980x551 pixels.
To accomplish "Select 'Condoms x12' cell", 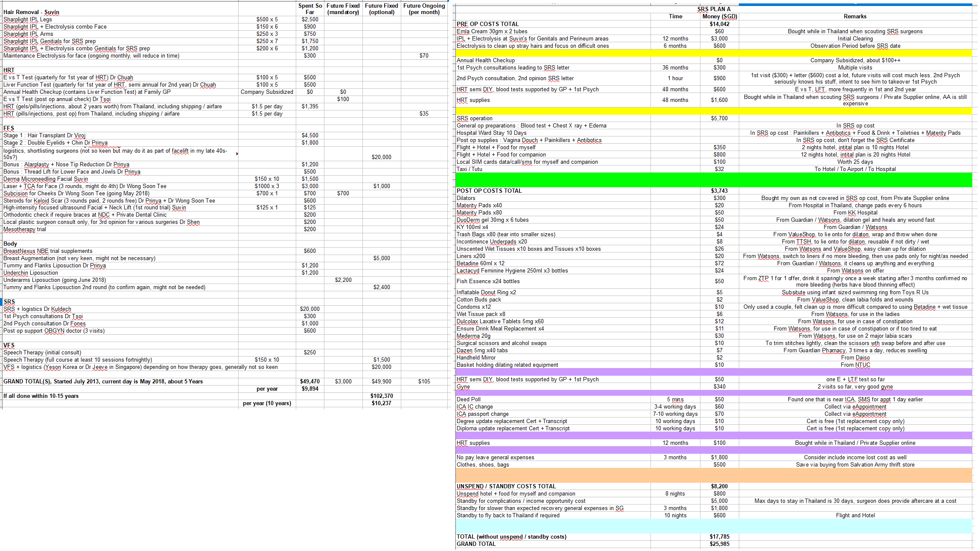I will [x=474, y=307].
